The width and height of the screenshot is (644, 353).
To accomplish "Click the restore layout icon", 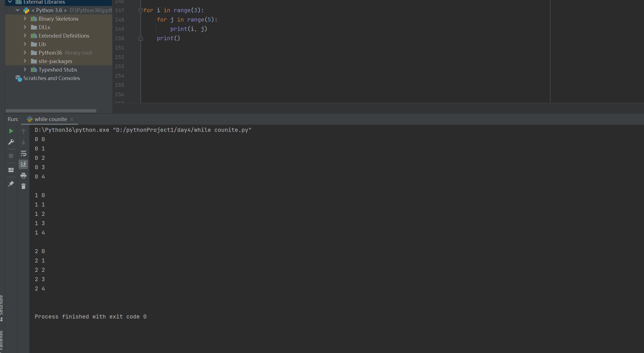I will point(11,170).
